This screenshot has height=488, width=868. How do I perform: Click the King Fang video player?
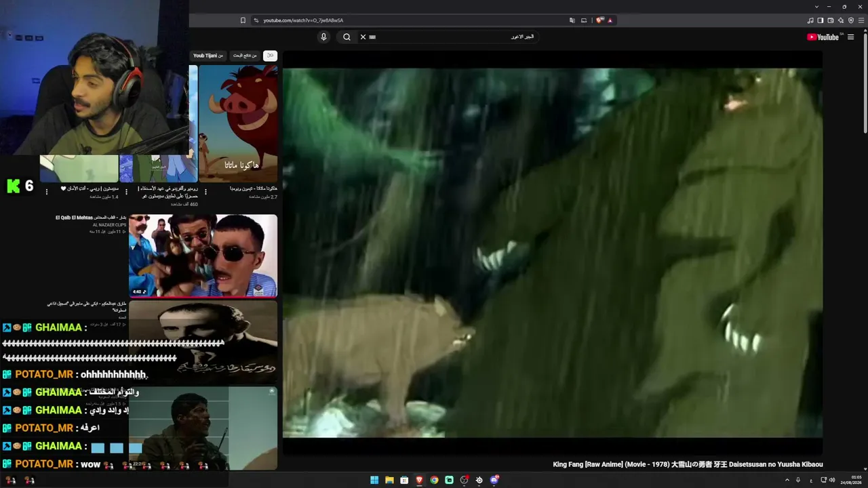552,253
